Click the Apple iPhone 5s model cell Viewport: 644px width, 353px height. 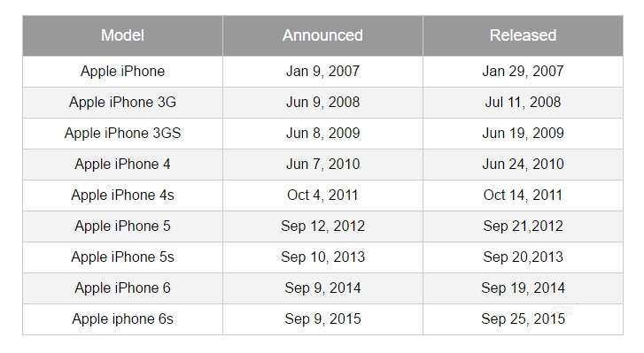[x=122, y=257]
